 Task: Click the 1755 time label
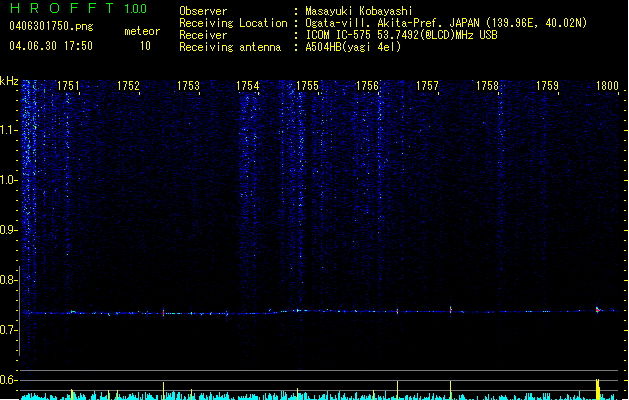pyautogui.click(x=307, y=86)
